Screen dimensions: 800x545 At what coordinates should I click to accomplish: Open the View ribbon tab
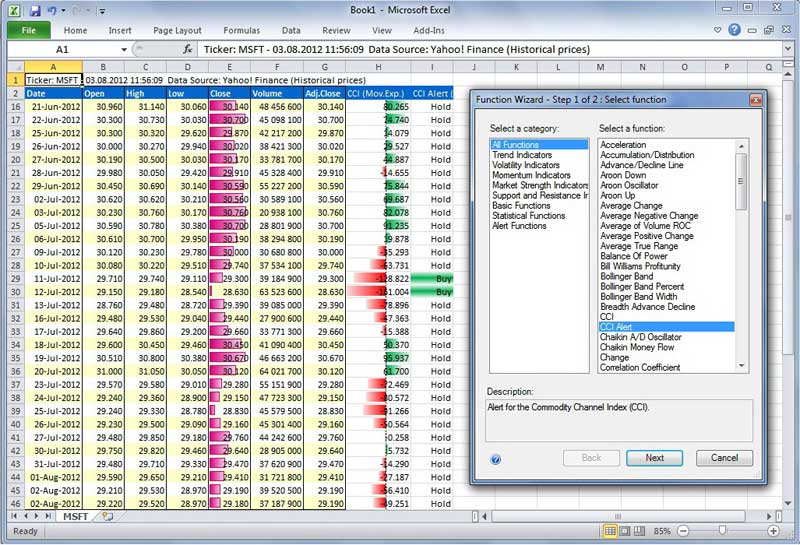click(382, 30)
